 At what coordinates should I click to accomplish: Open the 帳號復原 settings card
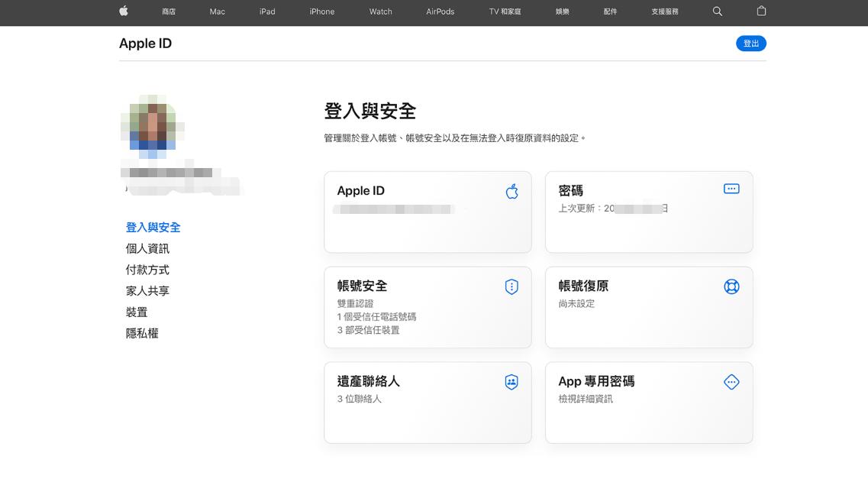[x=649, y=307]
